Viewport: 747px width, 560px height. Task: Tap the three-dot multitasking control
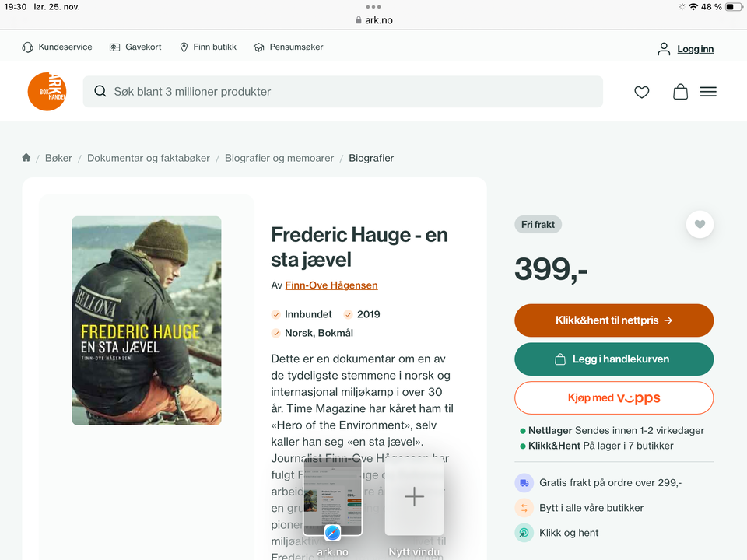click(x=373, y=7)
